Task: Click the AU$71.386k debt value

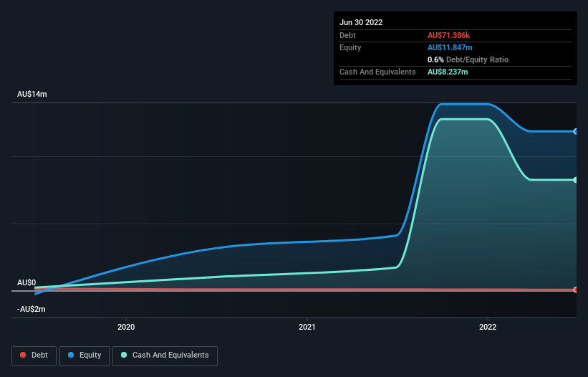Action: pyautogui.click(x=448, y=35)
